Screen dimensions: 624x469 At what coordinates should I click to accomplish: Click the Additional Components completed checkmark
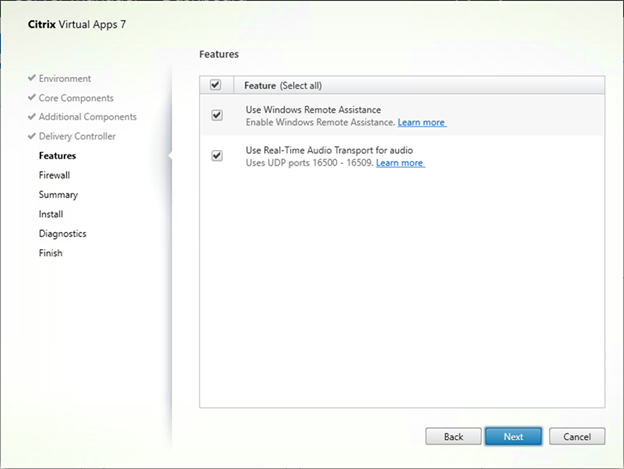[32, 117]
